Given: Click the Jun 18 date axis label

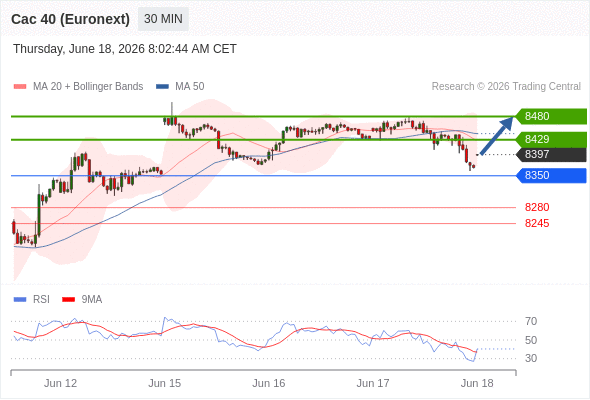Looking at the screenshot, I should tap(477, 383).
